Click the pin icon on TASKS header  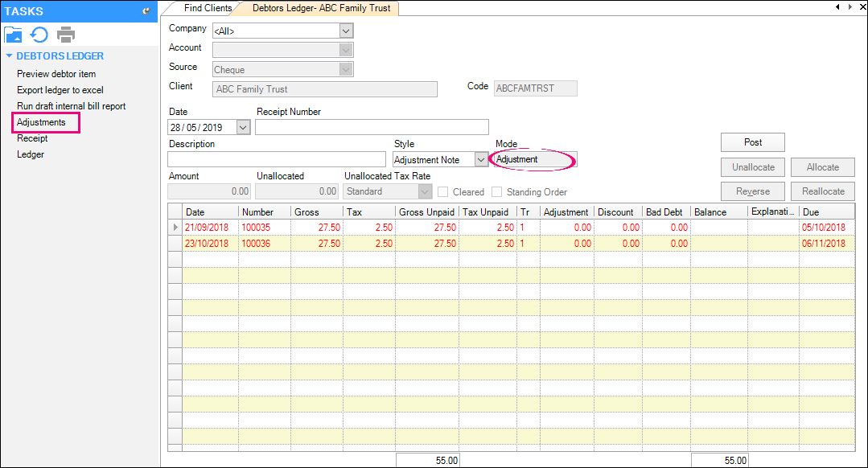point(146,10)
